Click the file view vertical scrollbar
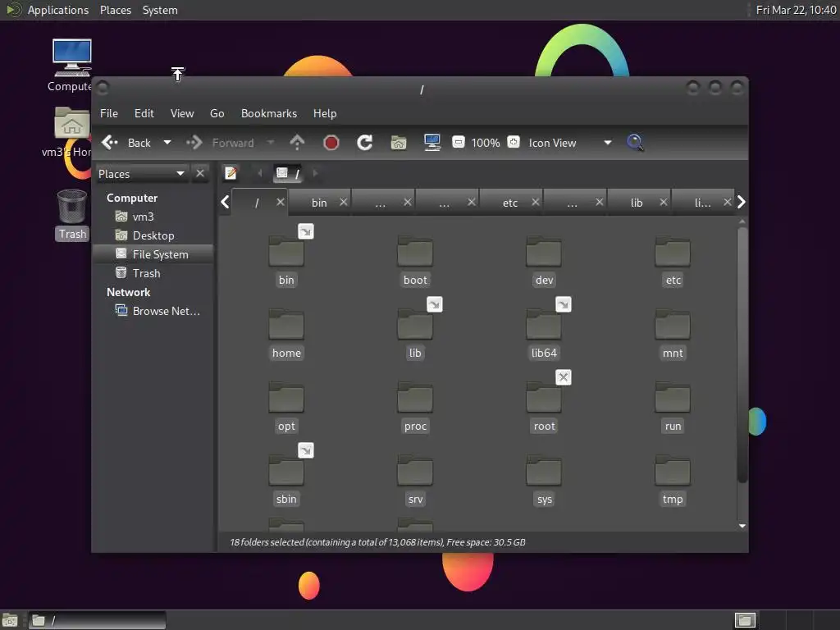This screenshot has height=630, width=840. click(742, 354)
